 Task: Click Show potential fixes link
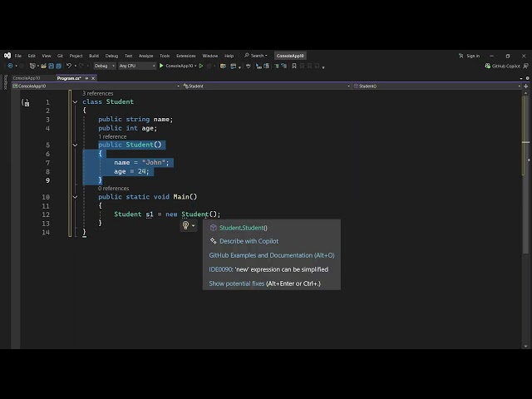point(236,283)
